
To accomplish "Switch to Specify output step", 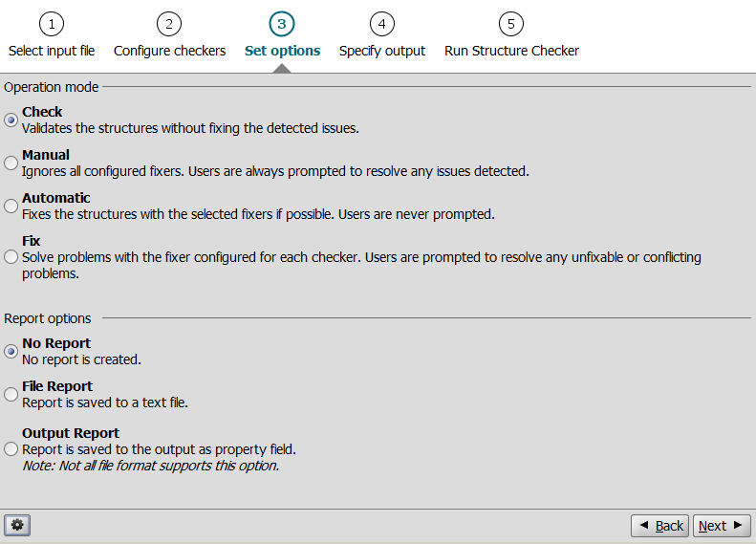I will coord(381,51).
